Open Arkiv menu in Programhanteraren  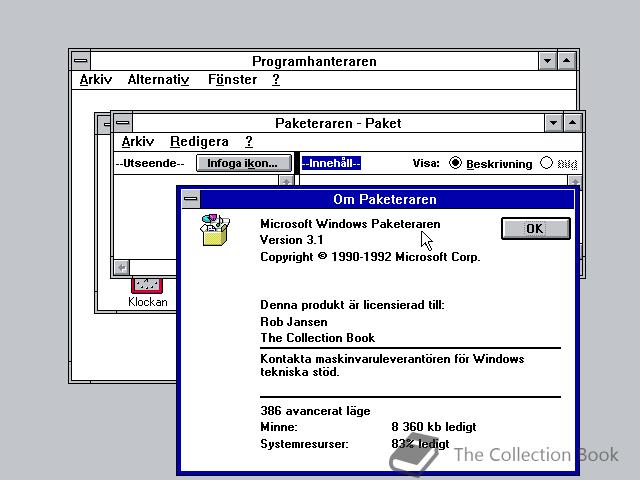tap(96, 79)
